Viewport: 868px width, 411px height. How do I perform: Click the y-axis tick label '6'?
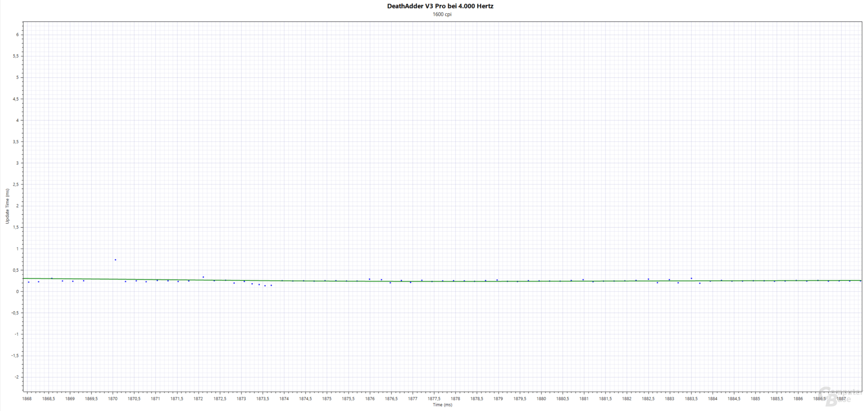click(17, 35)
